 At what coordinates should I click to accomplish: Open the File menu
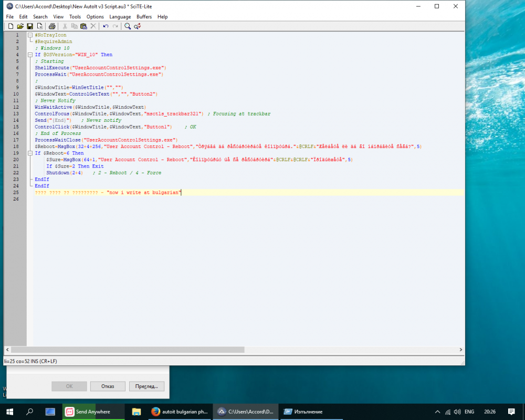(x=9, y=17)
